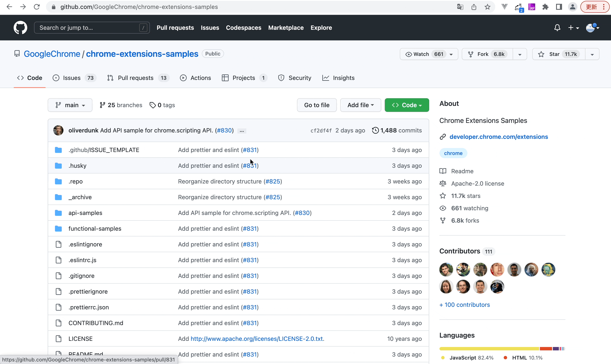Open the notifications bell
Screen dimensions: 611x364
(x=557, y=27)
